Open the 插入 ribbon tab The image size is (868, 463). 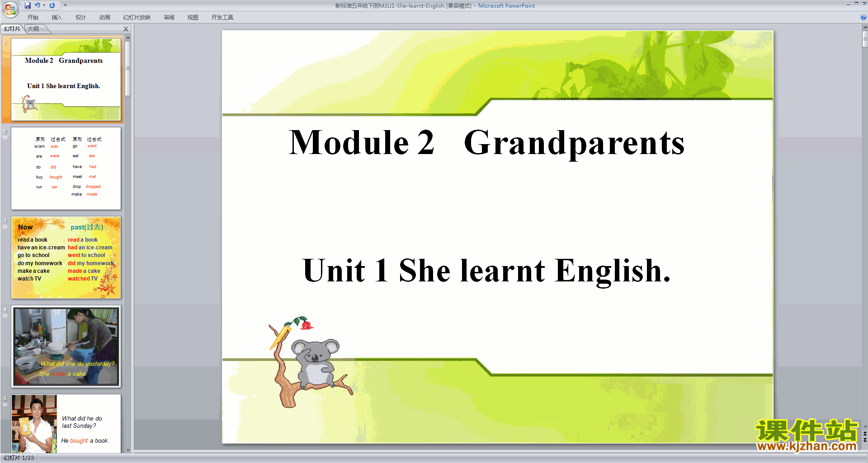click(57, 18)
